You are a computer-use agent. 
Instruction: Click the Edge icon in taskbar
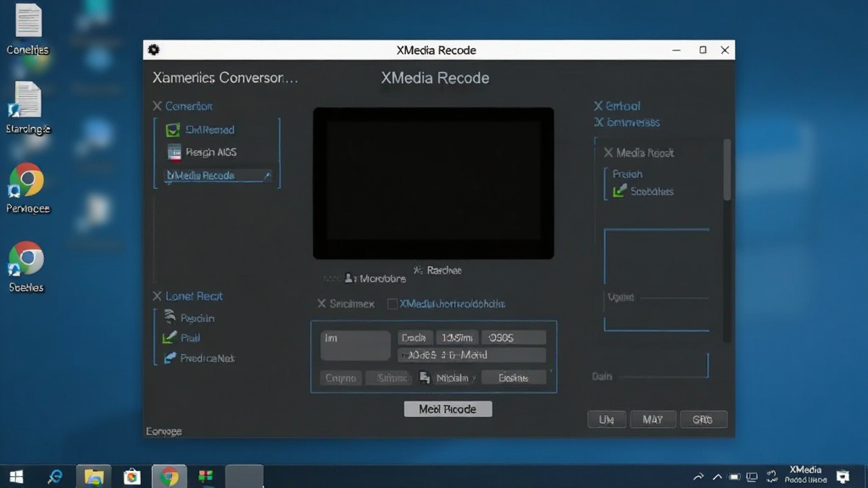coord(55,477)
